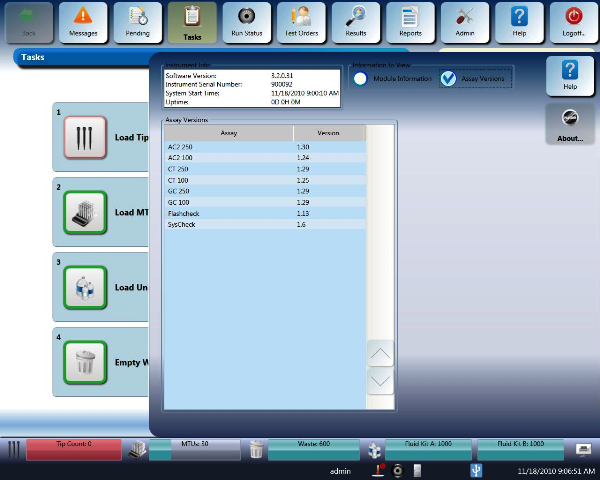Select the Module Information radio button
This screenshot has width=600, height=480.
(360, 79)
